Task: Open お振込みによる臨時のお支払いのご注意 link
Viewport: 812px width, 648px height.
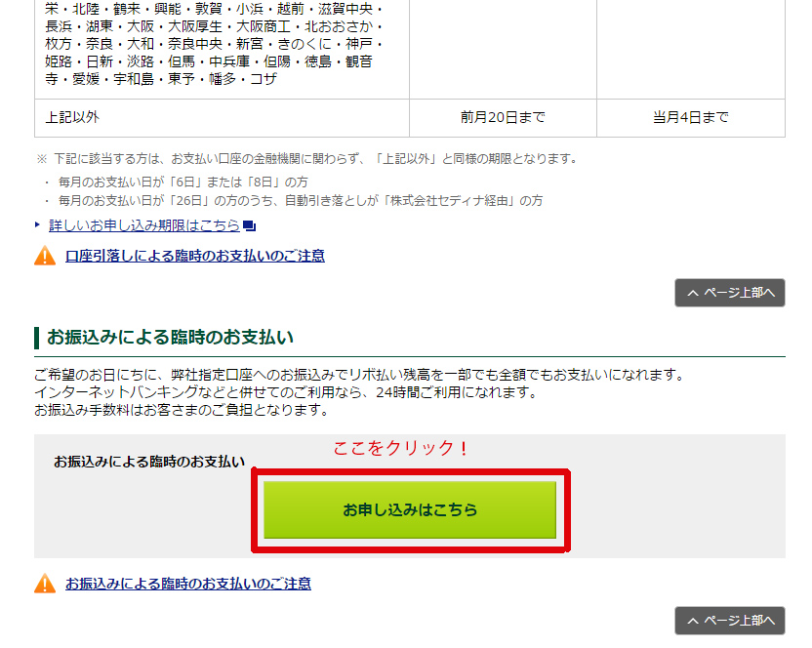Action: click(188, 584)
